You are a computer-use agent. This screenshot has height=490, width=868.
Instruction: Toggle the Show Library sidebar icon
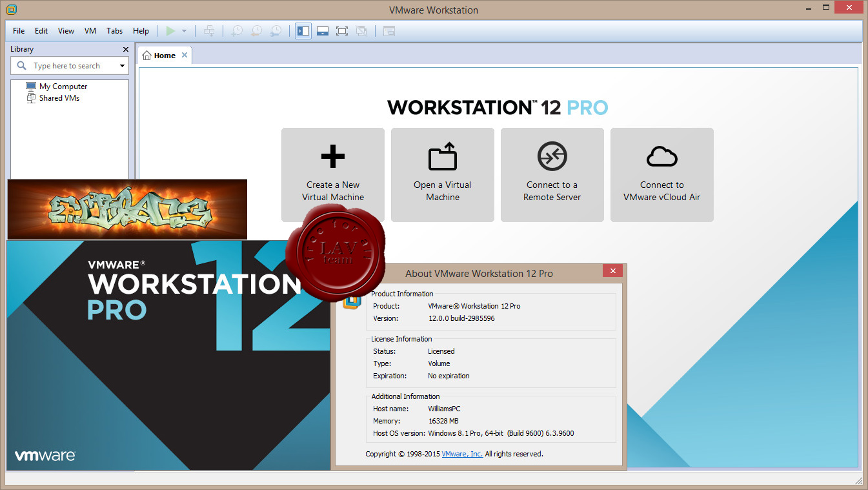pyautogui.click(x=303, y=31)
